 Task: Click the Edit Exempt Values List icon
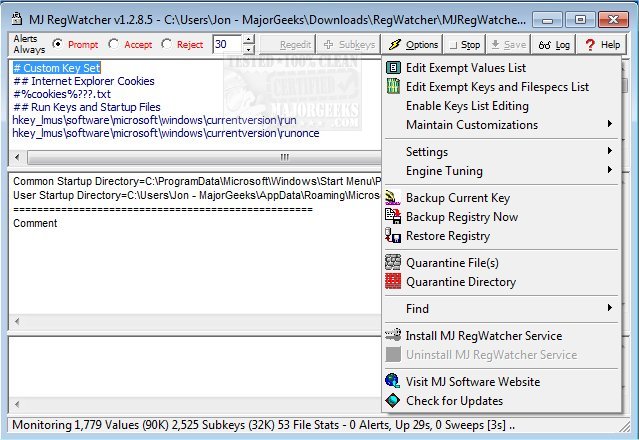tap(393, 68)
